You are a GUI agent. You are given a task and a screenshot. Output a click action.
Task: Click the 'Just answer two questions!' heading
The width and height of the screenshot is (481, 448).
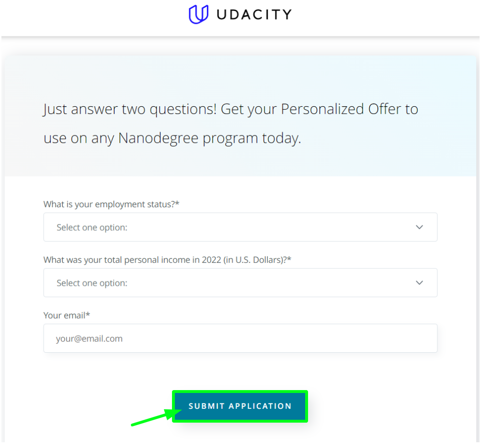130,110
